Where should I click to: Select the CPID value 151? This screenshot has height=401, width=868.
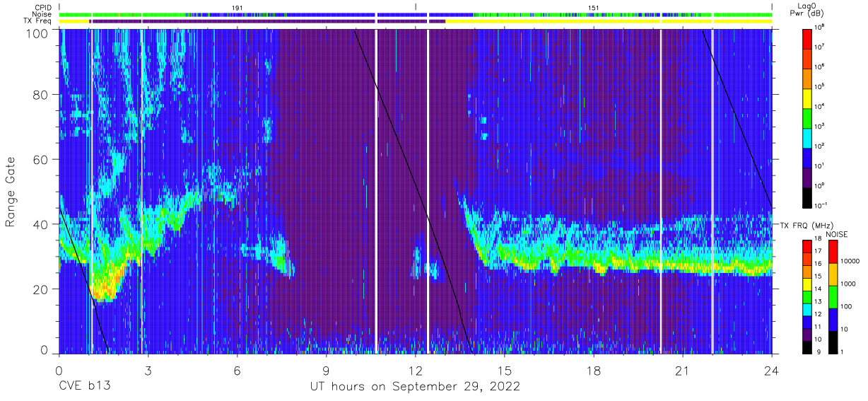(594, 7)
